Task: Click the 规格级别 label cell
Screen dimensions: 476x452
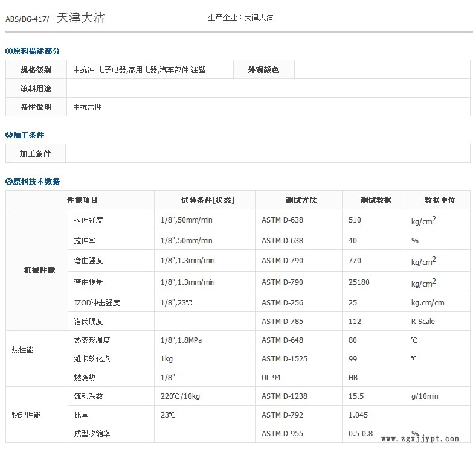Action: [x=36, y=70]
